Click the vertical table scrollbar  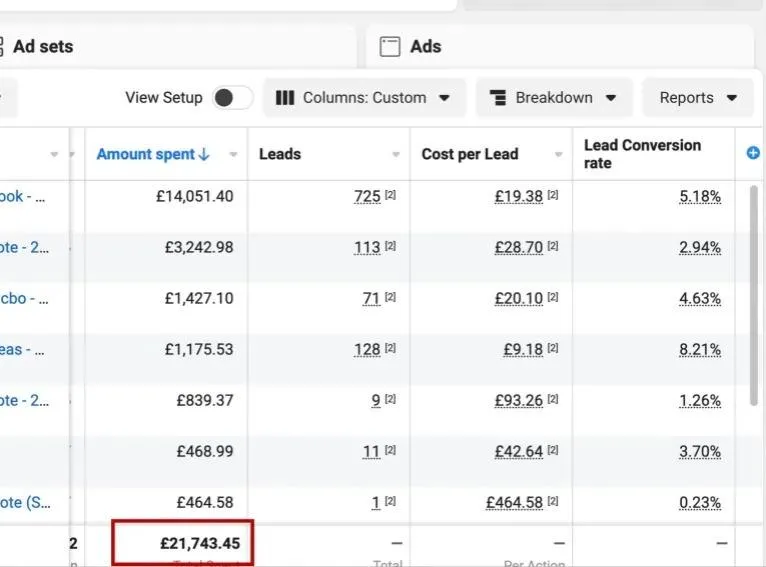(755, 295)
